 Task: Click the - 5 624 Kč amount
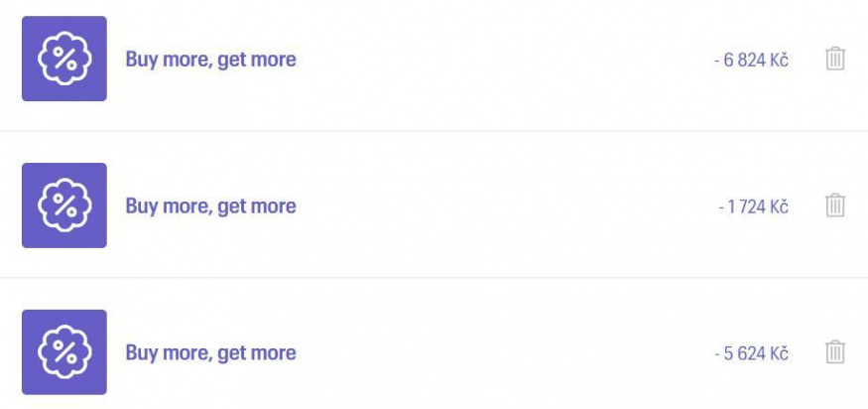tap(751, 353)
